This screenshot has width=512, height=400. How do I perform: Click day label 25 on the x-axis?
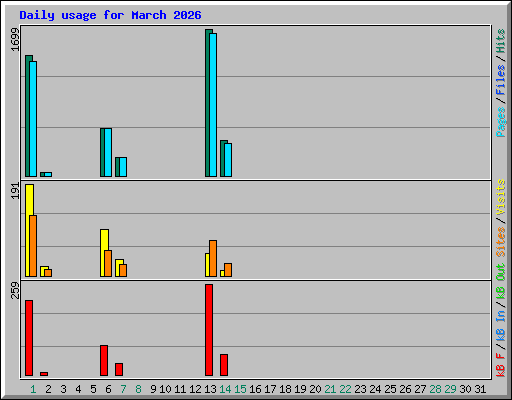(x=390, y=389)
